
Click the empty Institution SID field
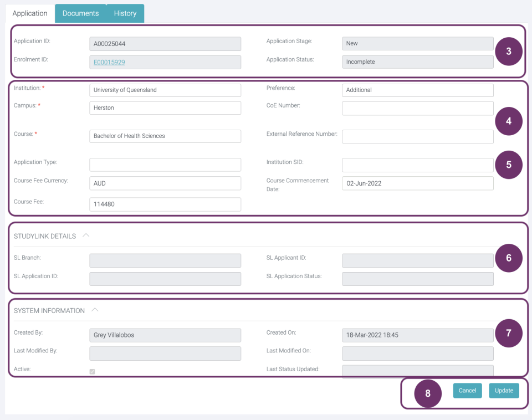417,165
